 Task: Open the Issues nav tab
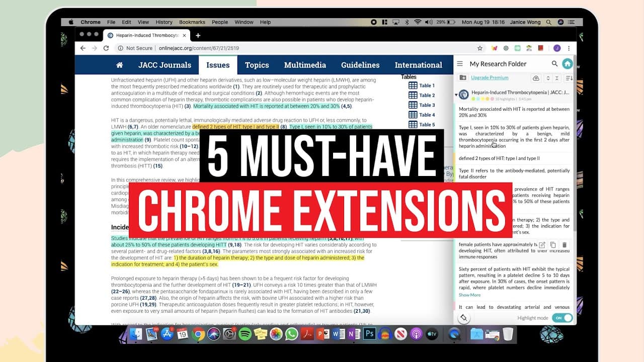coord(218,65)
